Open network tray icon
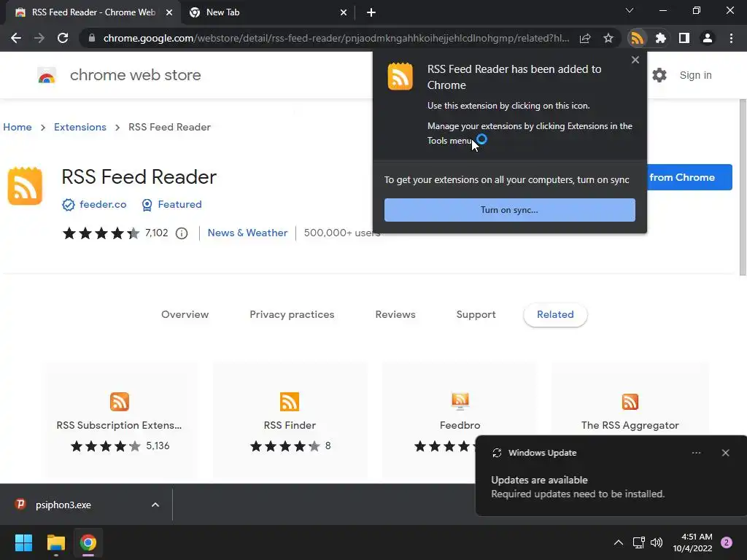This screenshot has height=560, width=747. pos(638,542)
